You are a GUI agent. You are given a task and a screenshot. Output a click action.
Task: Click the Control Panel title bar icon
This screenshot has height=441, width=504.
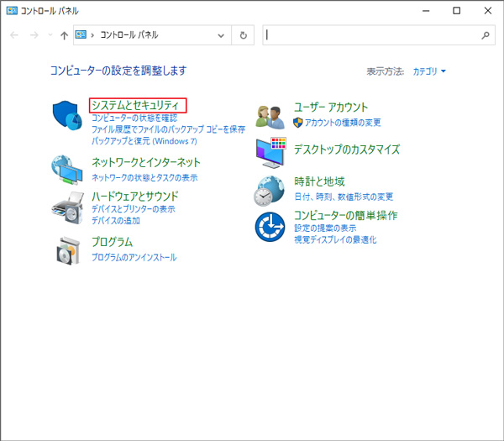tap(12, 11)
